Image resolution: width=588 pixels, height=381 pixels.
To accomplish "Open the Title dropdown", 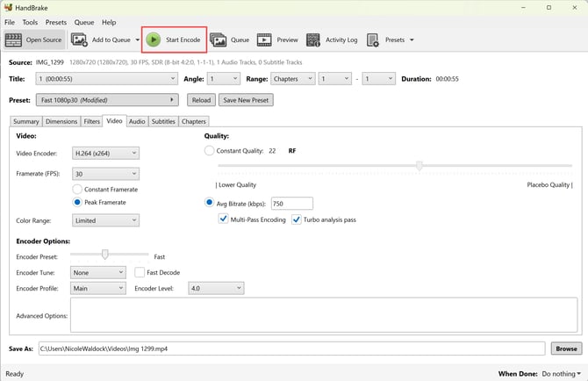I will 106,79.
